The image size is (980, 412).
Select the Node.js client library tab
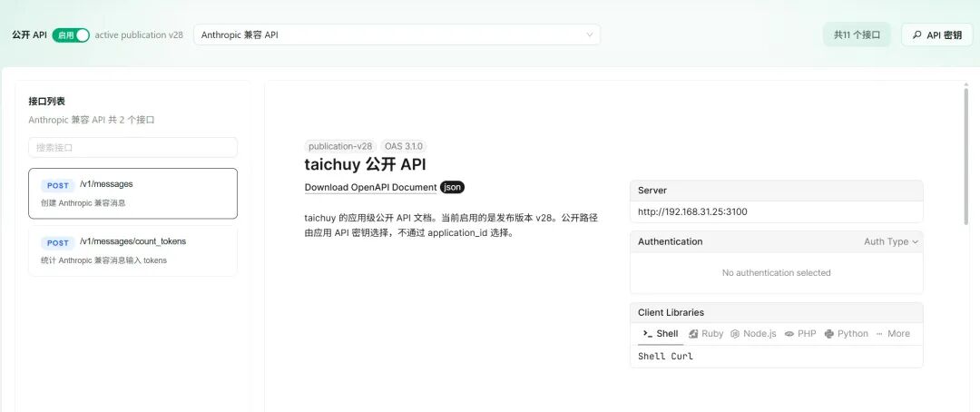pos(754,334)
